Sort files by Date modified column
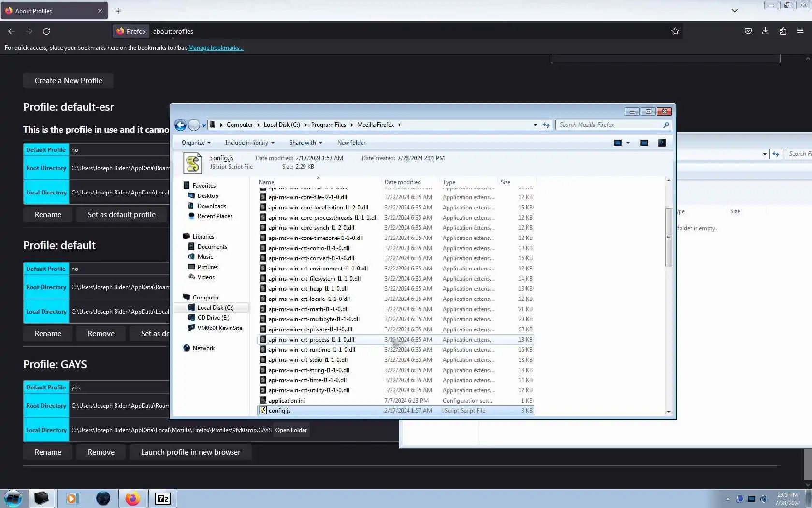This screenshot has height=508, width=812. coord(403,182)
